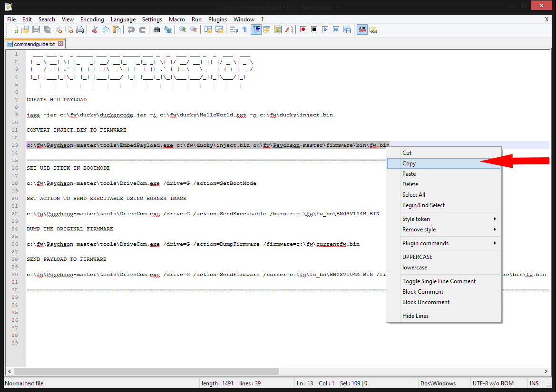Toggle word wrap in toolbar
The width and height of the screenshot is (556, 392).
point(234,30)
